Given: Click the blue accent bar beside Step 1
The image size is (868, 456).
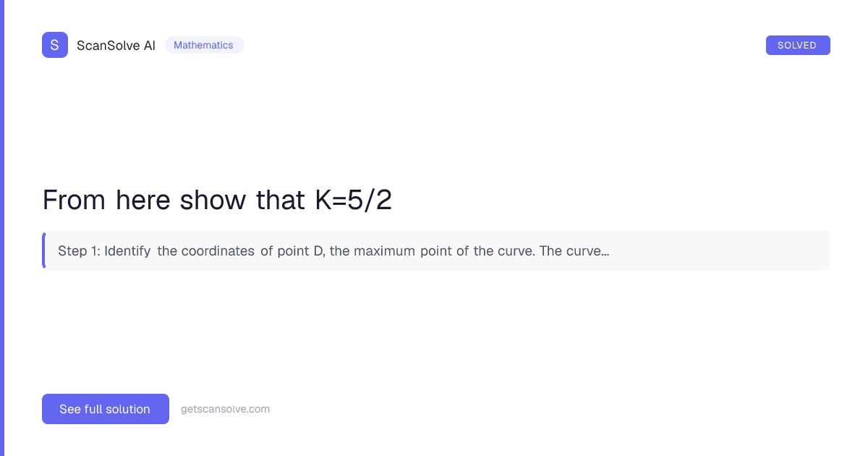Looking at the screenshot, I should (43, 250).
